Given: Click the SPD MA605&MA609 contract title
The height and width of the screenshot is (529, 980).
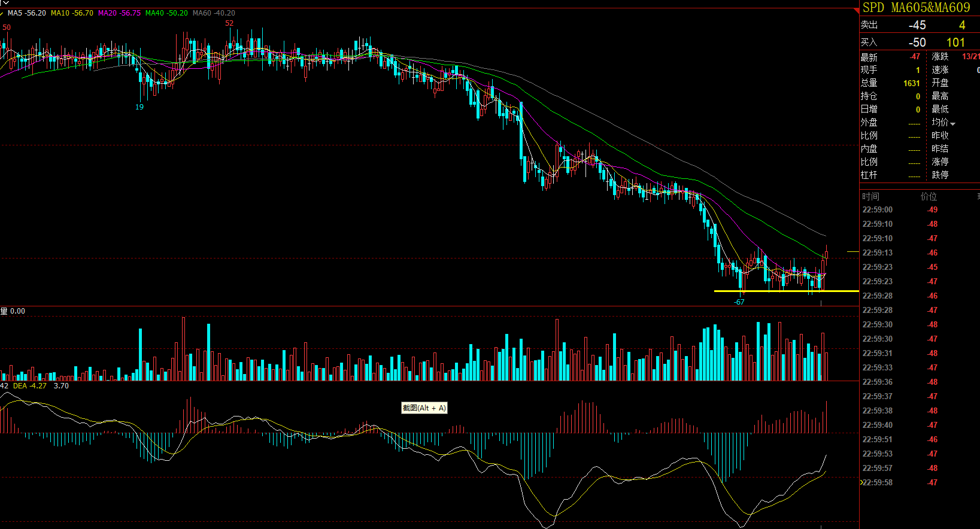Looking at the screenshot, I should click(x=916, y=8).
